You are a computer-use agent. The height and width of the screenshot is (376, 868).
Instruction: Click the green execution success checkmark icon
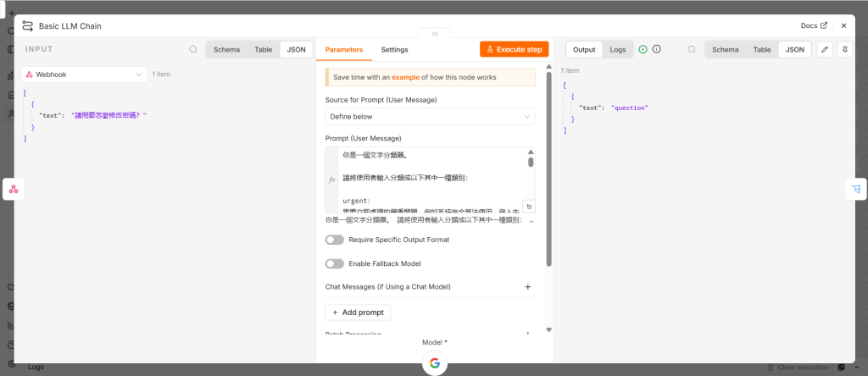[643, 49]
